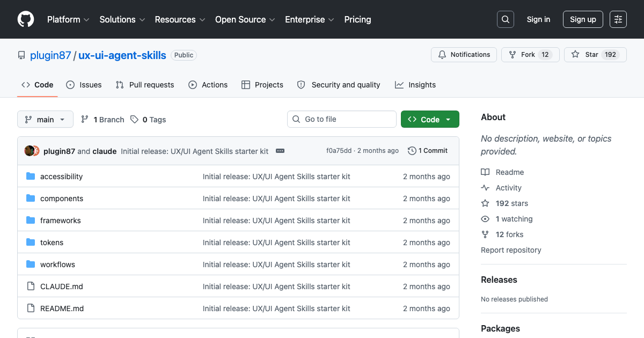The height and width of the screenshot is (338, 644).
Task: Click the file icon for CLAUDE.md
Action: click(31, 286)
